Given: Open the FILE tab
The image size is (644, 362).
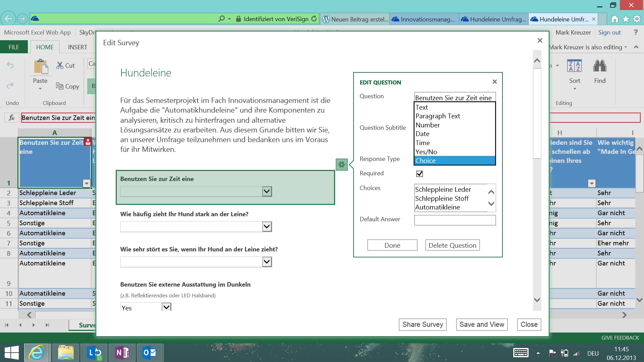Looking at the screenshot, I should pos(14,47).
